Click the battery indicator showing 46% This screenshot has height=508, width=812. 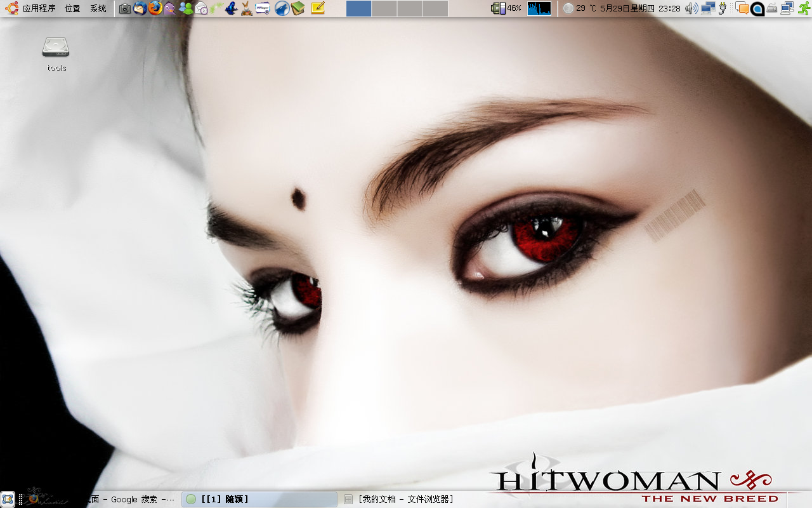pyautogui.click(x=506, y=8)
